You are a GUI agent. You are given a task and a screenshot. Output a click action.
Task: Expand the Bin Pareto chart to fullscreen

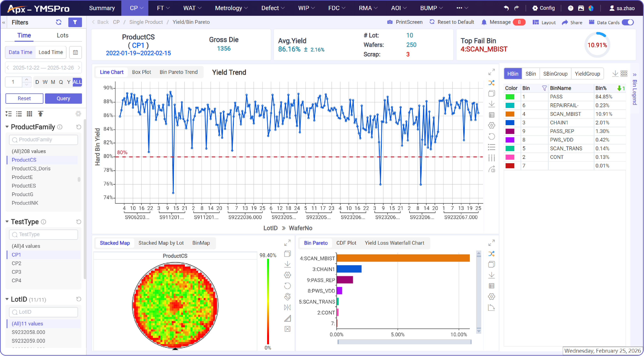tap(492, 243)
